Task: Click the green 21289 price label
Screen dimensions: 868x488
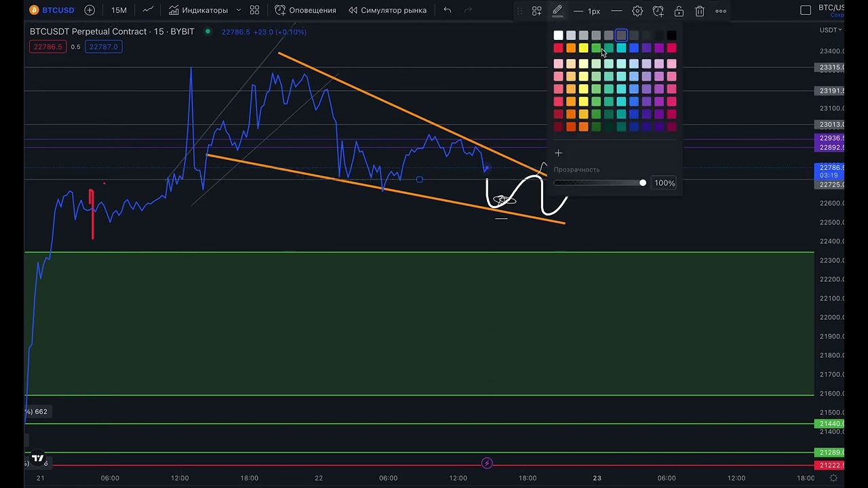Action: click(829, 452)
